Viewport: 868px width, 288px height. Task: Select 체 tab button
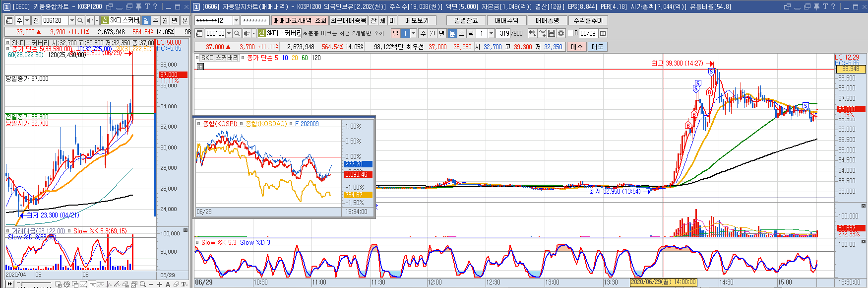[x=383, y=20]
